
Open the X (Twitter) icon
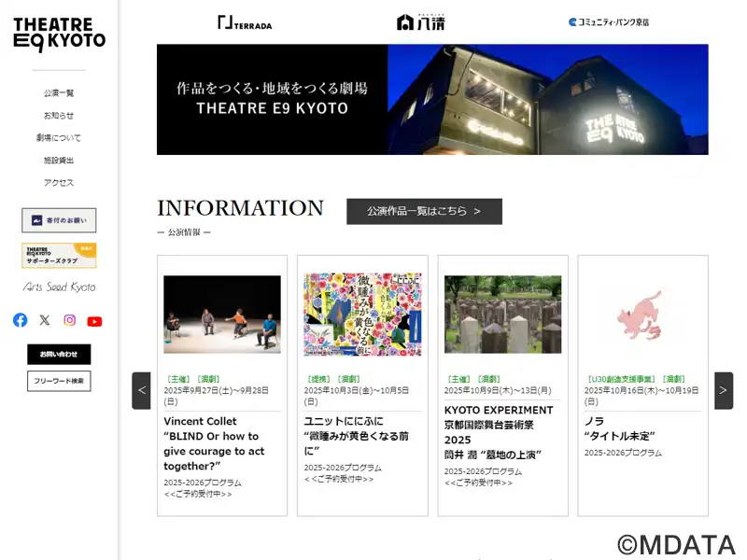pyautogui.click(x=45, y=320)
